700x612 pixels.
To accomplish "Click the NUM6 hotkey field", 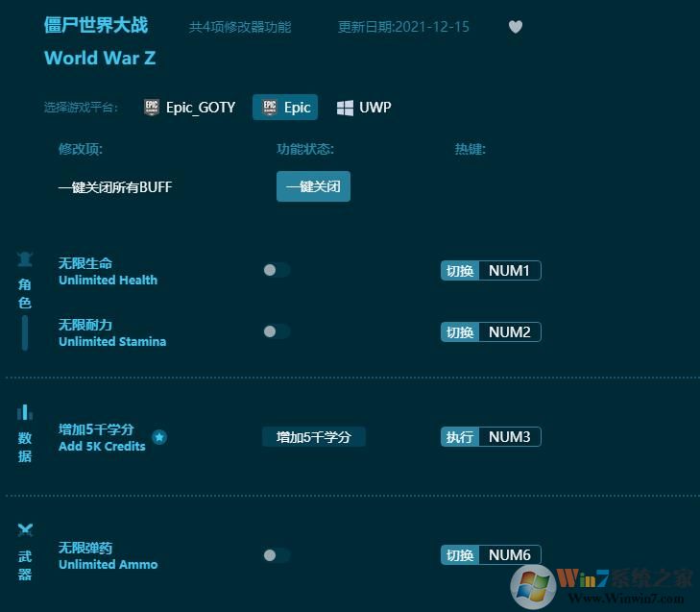I will coord(510,555).
